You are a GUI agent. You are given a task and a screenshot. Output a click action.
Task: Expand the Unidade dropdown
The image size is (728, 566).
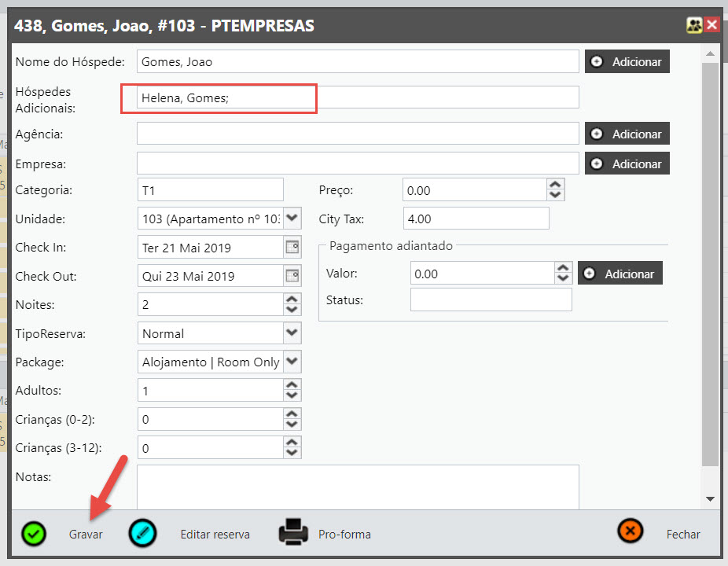(292, 218)
